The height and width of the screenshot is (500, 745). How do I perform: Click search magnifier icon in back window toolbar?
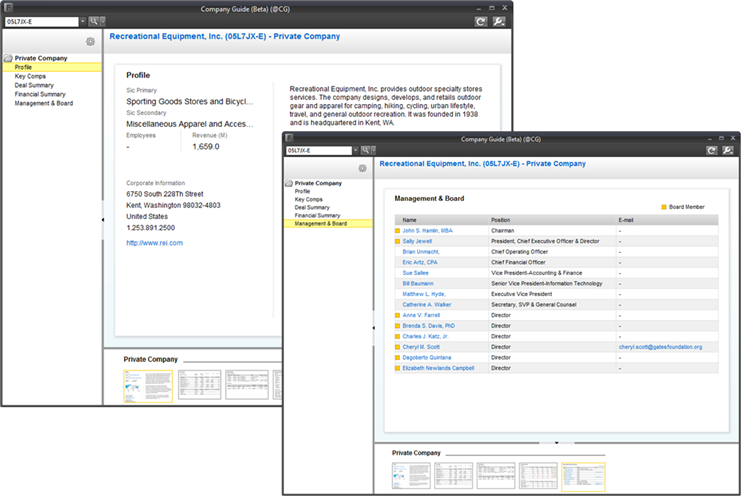pos(94,21)
